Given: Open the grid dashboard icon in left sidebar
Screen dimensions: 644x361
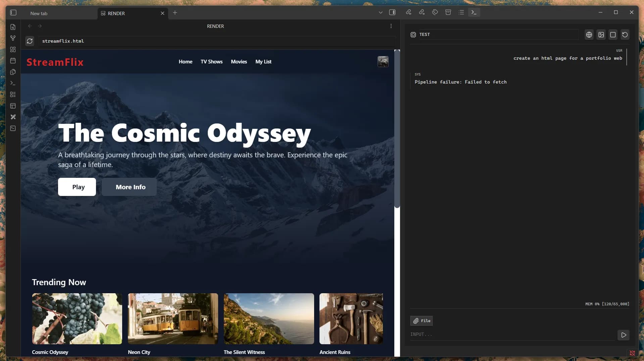Looking at the screenshot, I should pyautogui.click(x=13, y=49).
